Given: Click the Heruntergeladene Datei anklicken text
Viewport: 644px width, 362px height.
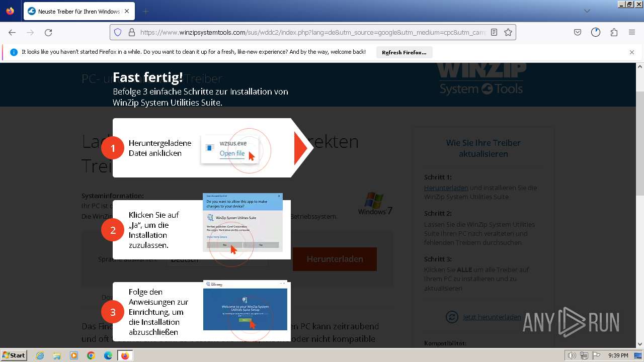Looking at the screenshot, I should pyautogui.click(x=160, y=148).
